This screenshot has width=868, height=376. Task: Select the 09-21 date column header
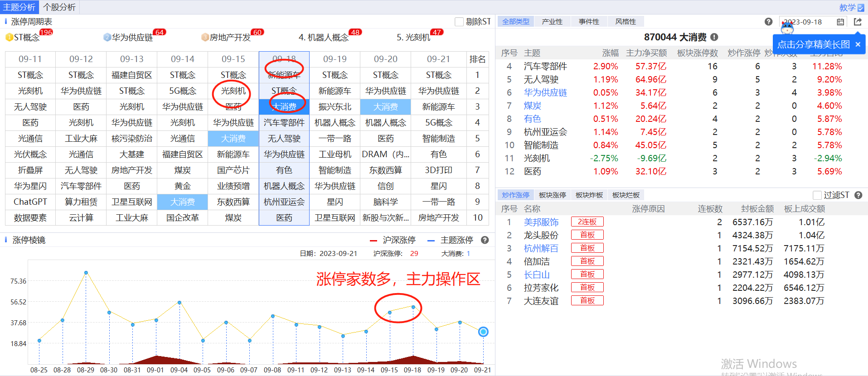[439, 59]
